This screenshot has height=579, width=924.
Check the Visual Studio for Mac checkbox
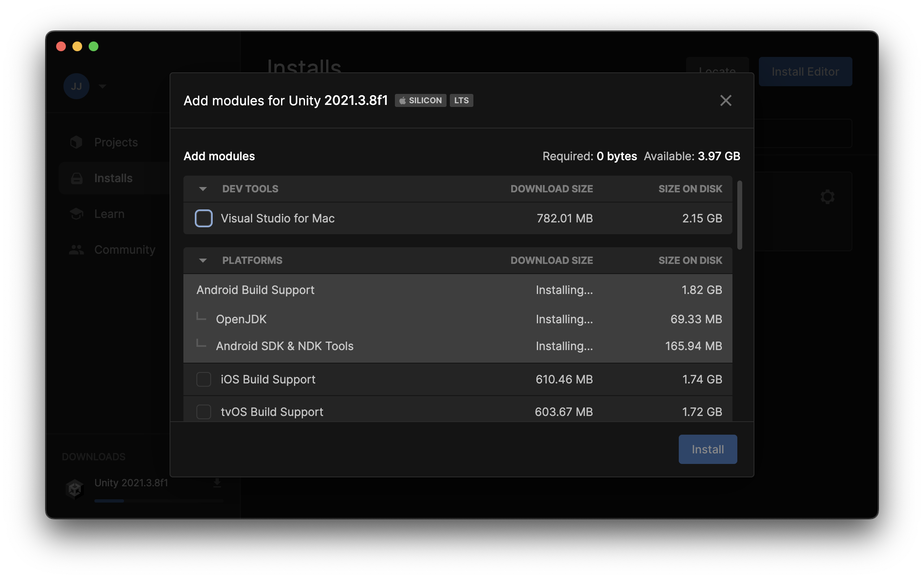pos(204,218)
